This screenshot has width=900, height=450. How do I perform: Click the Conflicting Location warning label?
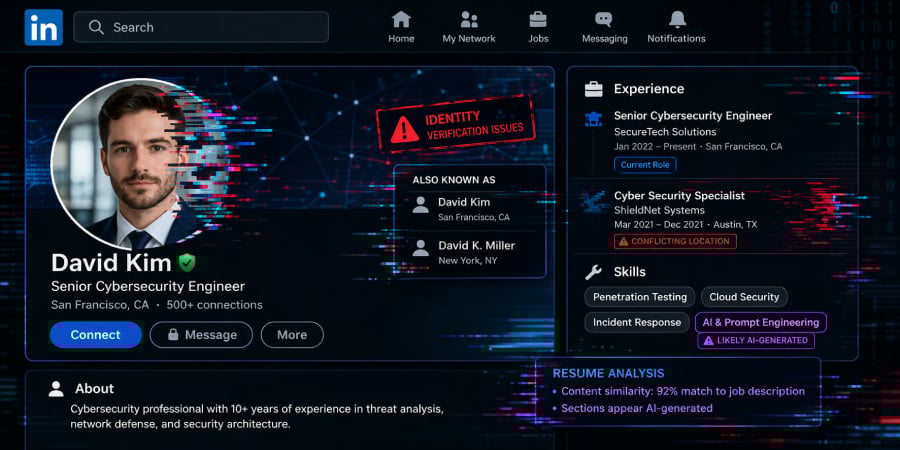[675, 241]
